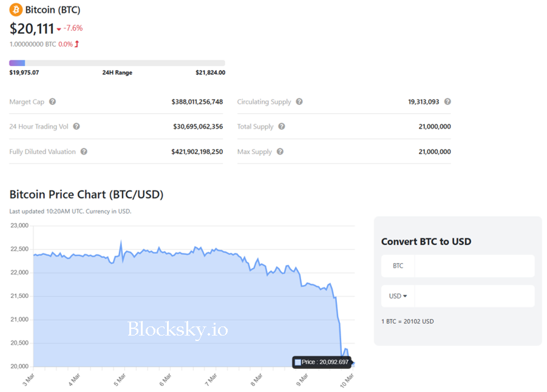The height and width of the screenshot is (392, 547).
Task: Select the $388,011,256,748 market cap value
Action: coord(197,102)
